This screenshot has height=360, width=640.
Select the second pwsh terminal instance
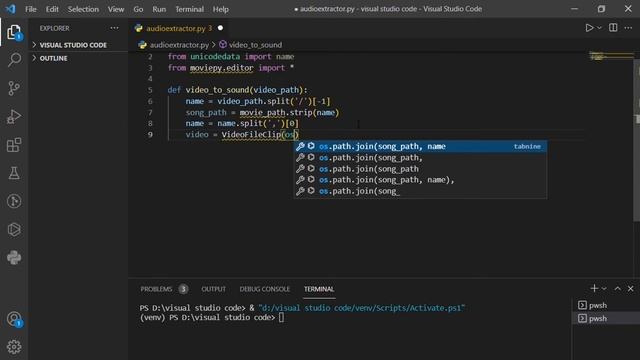point(606,318)
